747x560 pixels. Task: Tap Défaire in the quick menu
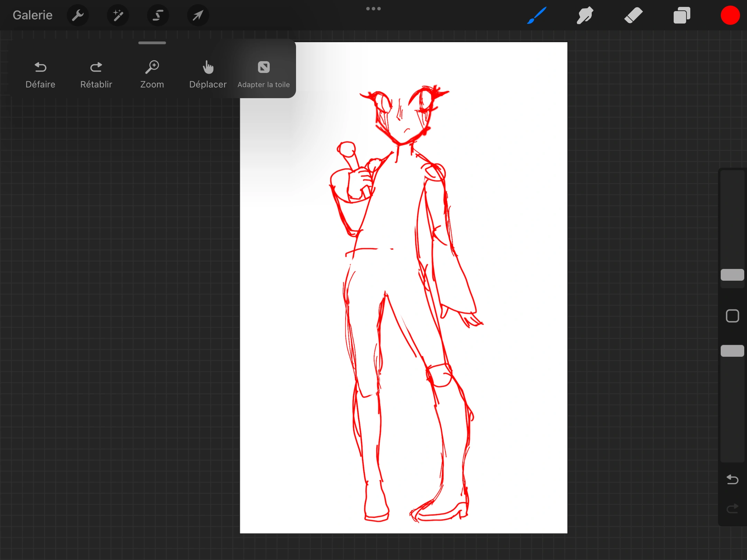point(40,74)
